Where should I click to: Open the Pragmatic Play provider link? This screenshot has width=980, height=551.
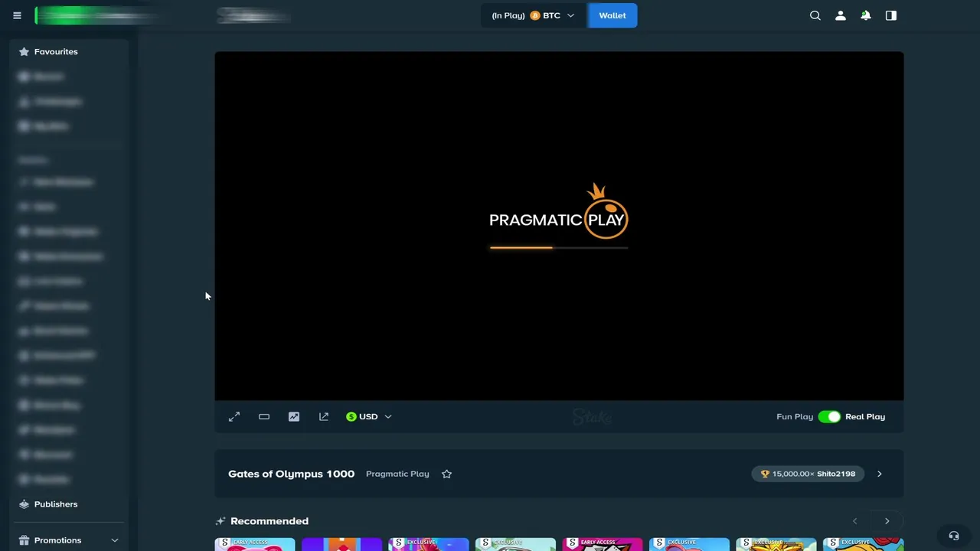(x=397, y=474)
